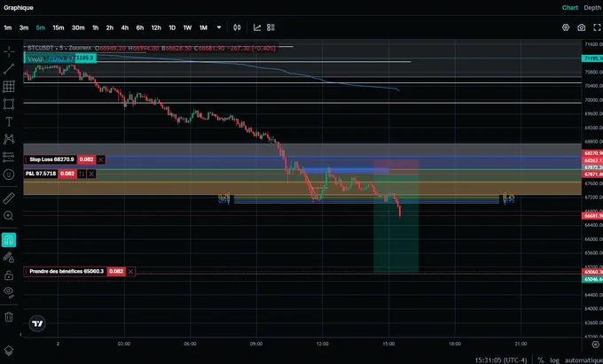The image size is (603, 364).
Task: Enter fullscreen chart mode
Action: 597,27
